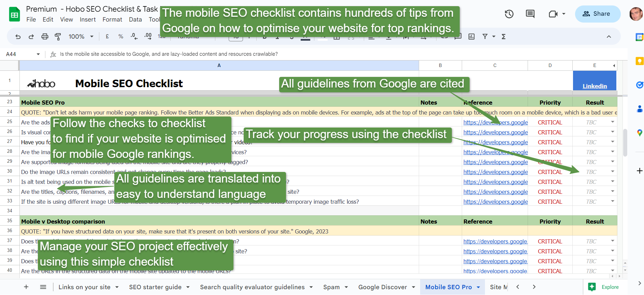Open the Meet options dropdown arrow

pos(564,14)
